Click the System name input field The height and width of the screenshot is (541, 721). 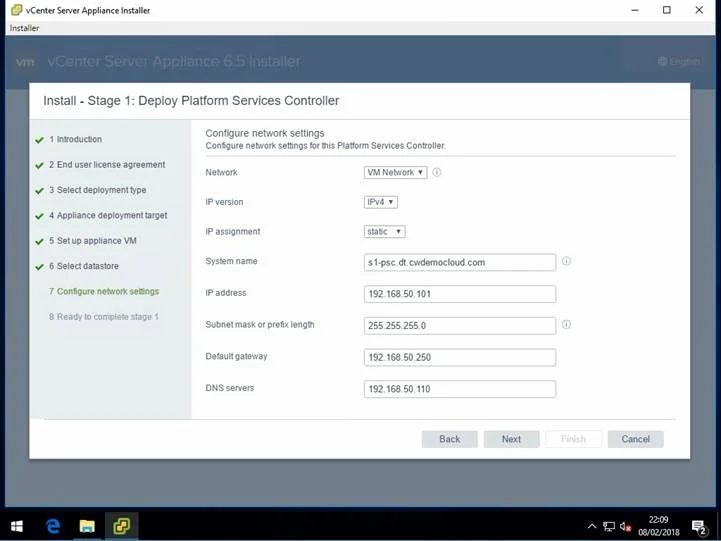click(460, 262)
